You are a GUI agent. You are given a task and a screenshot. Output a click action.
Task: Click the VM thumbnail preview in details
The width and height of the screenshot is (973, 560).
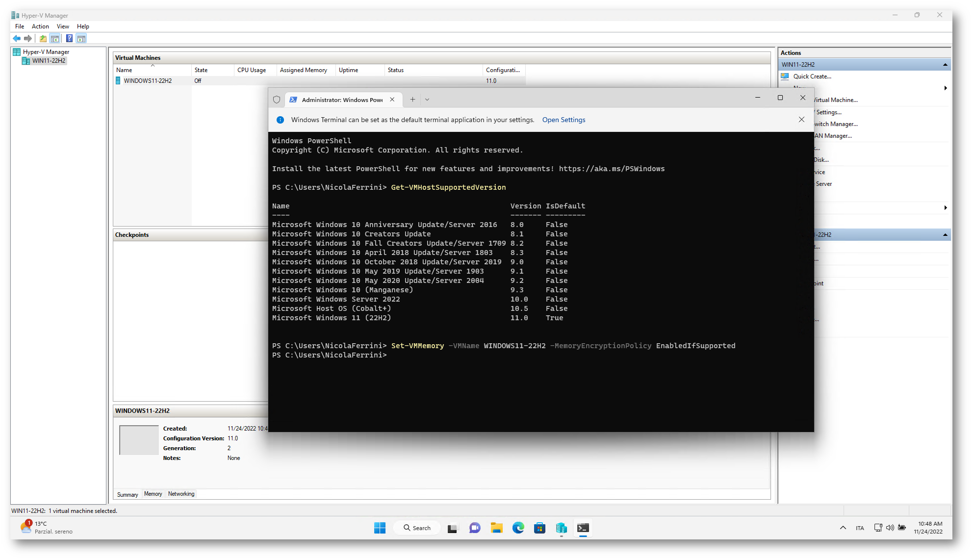[139, 440]
